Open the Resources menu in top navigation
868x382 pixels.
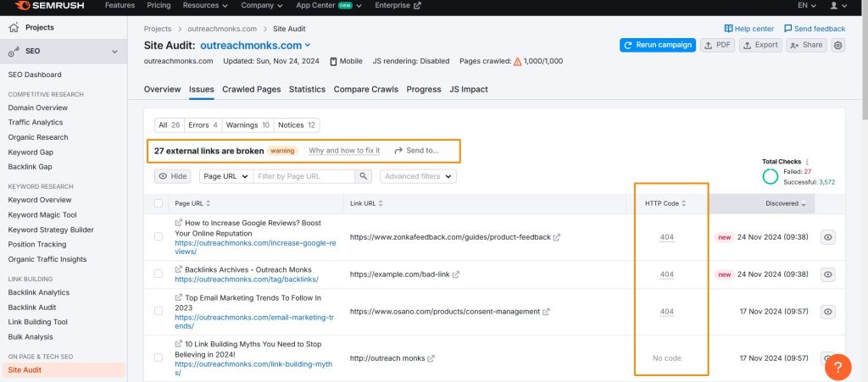[205, 6]
